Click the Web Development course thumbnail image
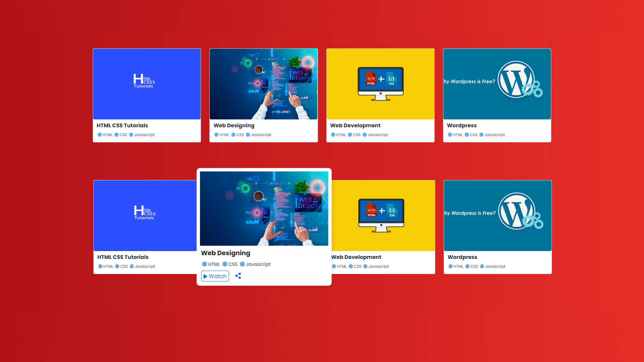This screenshot has width=644, height=362. click(x=380, y=84)
